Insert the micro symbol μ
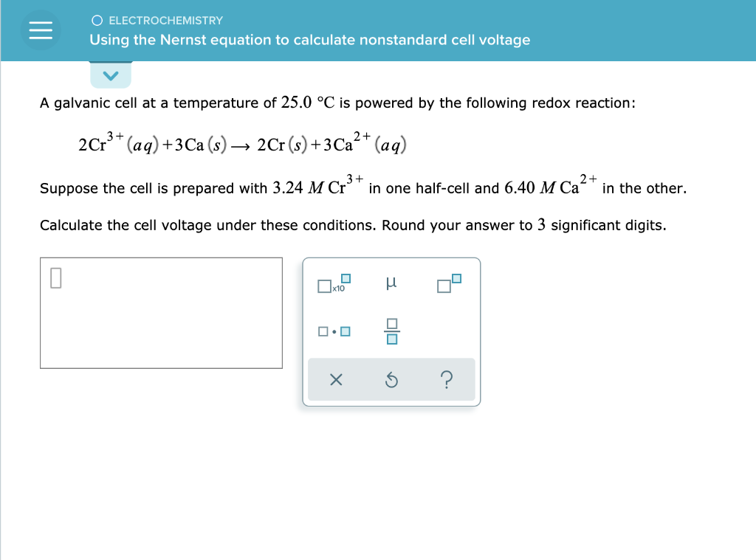 [393, 282]
